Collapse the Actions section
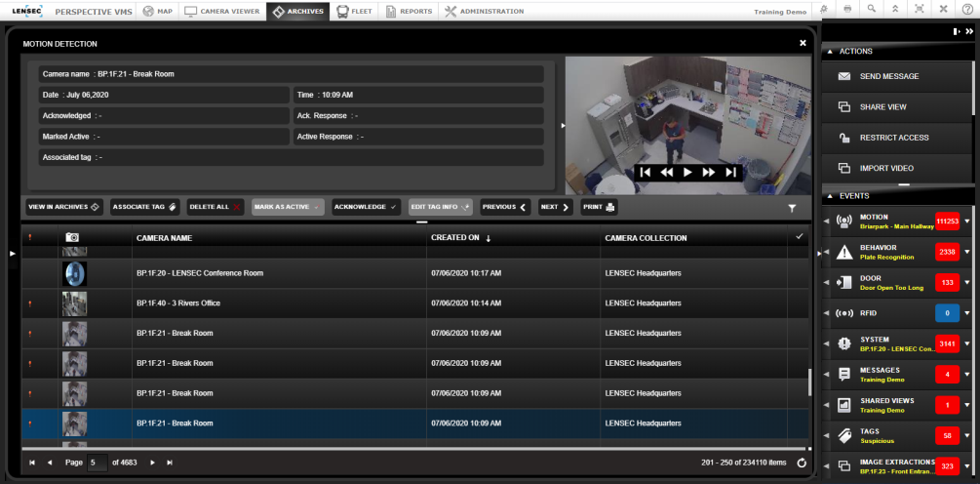This screenshot has height=484, width=980. pos(830,52)
